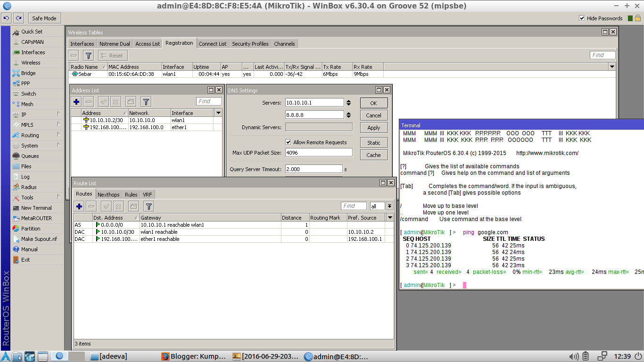The height and width of the screenshot is (362, 644).
Task: Open the column dropdown in Route List table
Action: (390, 218)
